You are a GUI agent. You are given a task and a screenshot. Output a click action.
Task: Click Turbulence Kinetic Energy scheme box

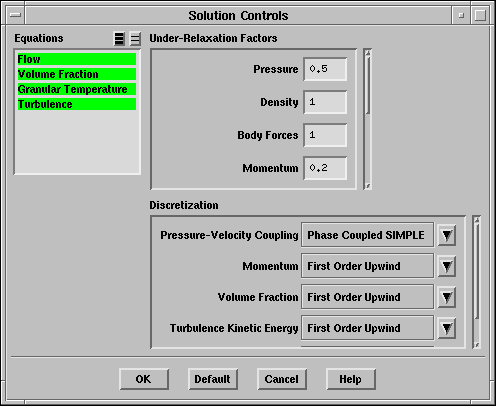pyautogui.click(x=367, y=328)
